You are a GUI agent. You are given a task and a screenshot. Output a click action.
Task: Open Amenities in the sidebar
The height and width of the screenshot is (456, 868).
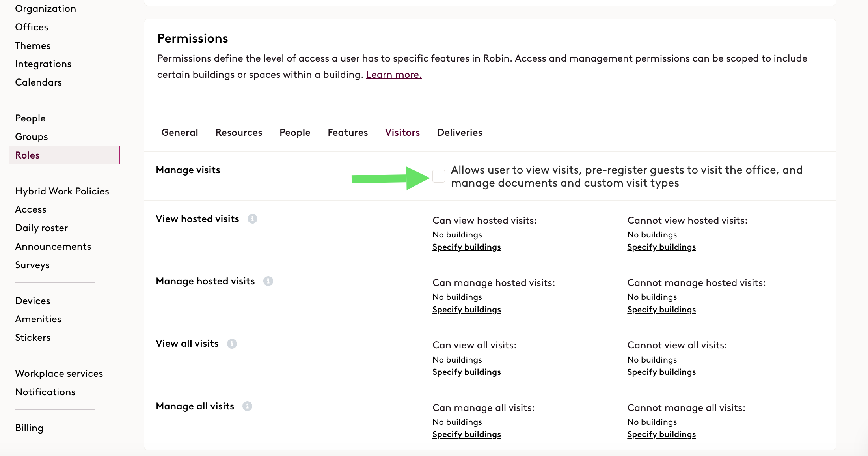[x=38, y=319]
